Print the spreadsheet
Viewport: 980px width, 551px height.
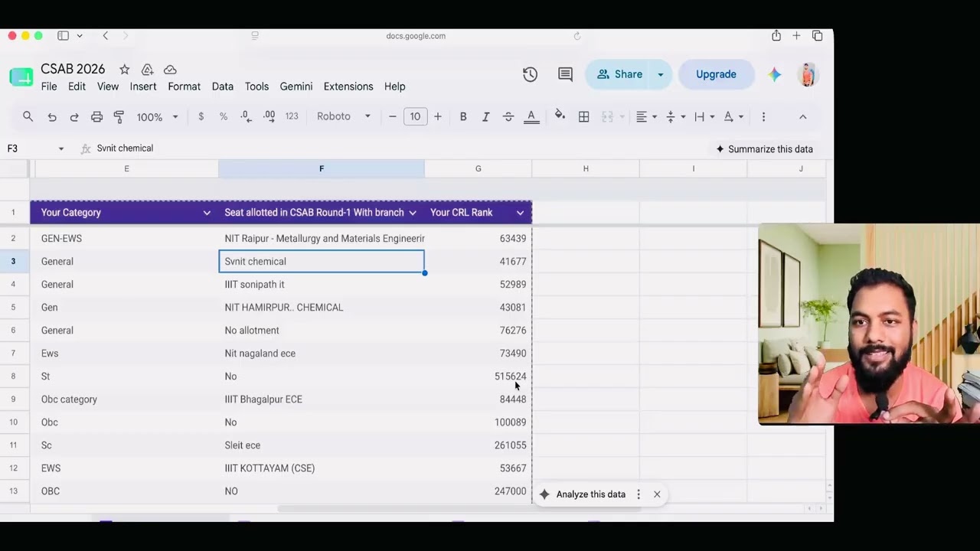[x=96, y=117]
